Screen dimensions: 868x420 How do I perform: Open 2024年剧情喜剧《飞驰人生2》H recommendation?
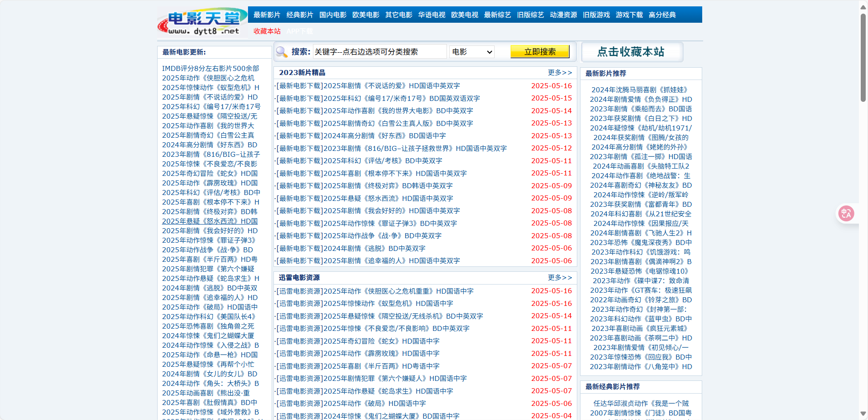(x=641, y=233)
